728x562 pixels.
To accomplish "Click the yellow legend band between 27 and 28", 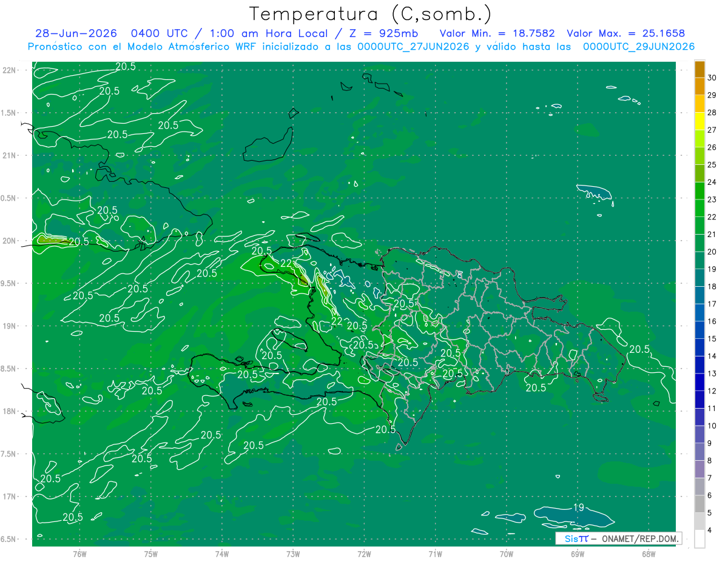I will [699, 121].
